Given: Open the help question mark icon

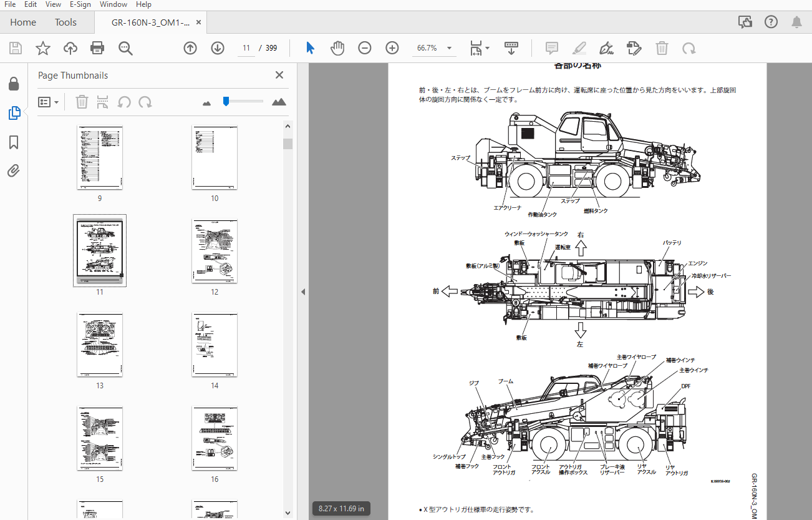Looking at the screenshot, I should (771, 22).
